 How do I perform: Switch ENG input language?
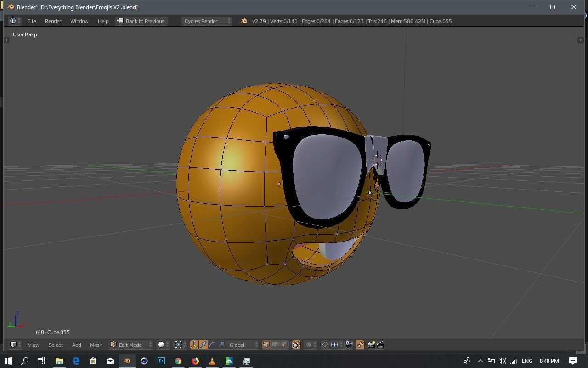[527, 361]
